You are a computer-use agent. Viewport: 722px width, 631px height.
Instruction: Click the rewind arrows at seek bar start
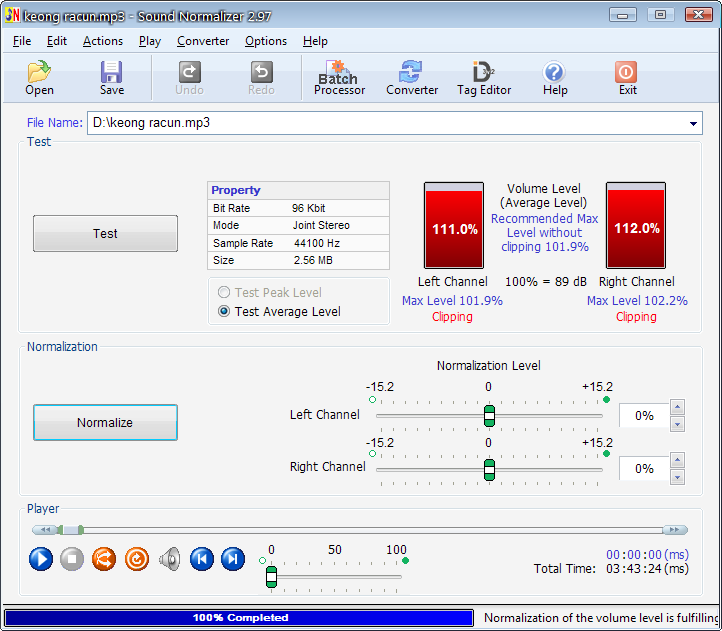click(x=45, y=530)
